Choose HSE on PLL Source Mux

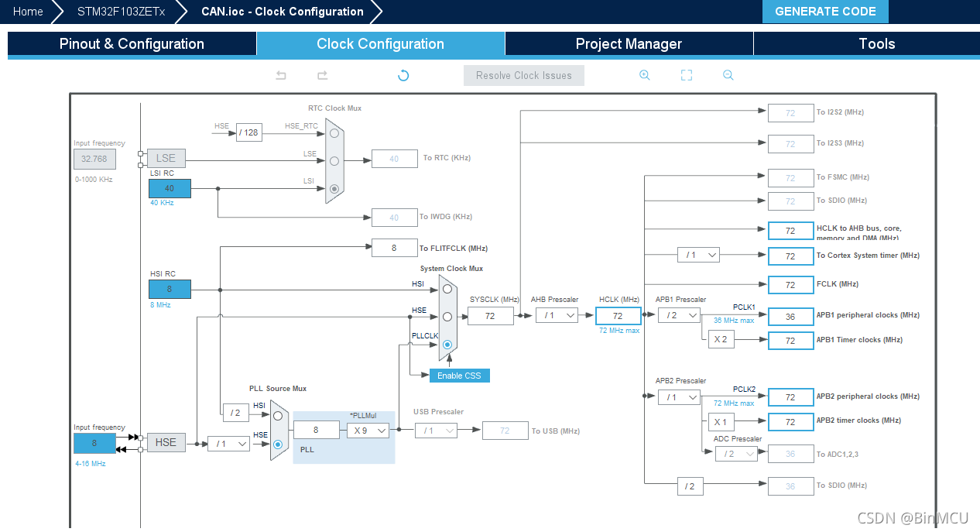tap(277, 444)
